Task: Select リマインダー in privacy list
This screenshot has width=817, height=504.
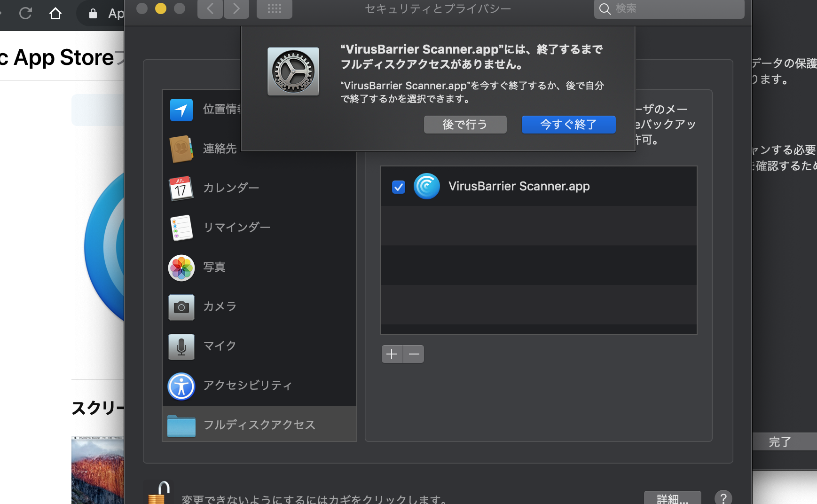Action: (x=237, y=228)
